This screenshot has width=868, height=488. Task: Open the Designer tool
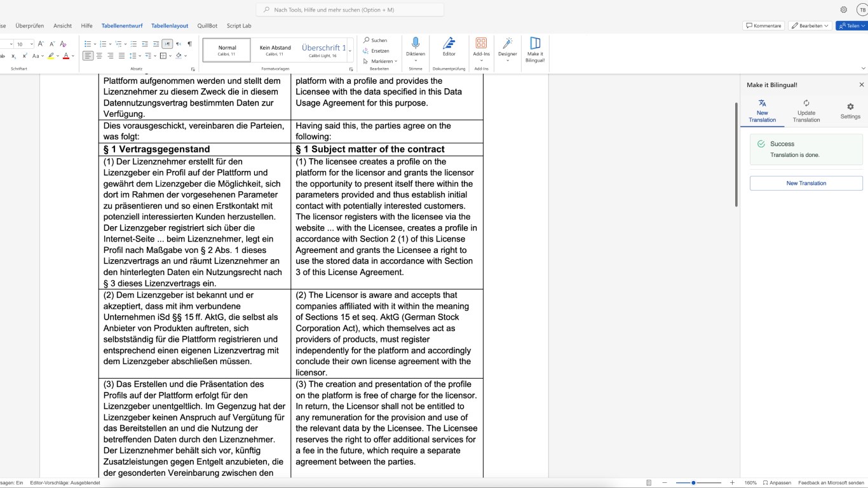pos(508,48)
